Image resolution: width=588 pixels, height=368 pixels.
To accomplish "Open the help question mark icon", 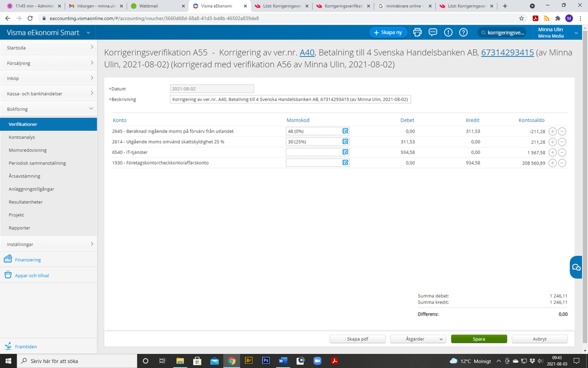I will 464,32.
